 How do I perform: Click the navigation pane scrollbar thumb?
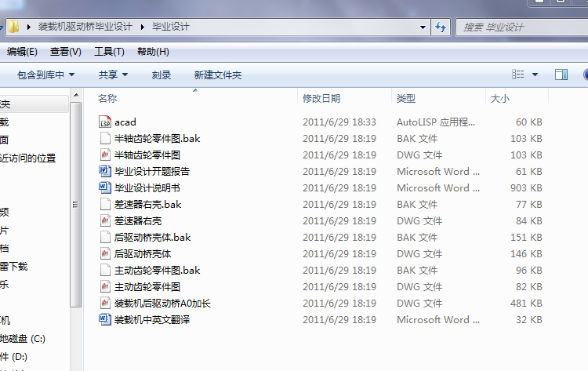point(76,205)
